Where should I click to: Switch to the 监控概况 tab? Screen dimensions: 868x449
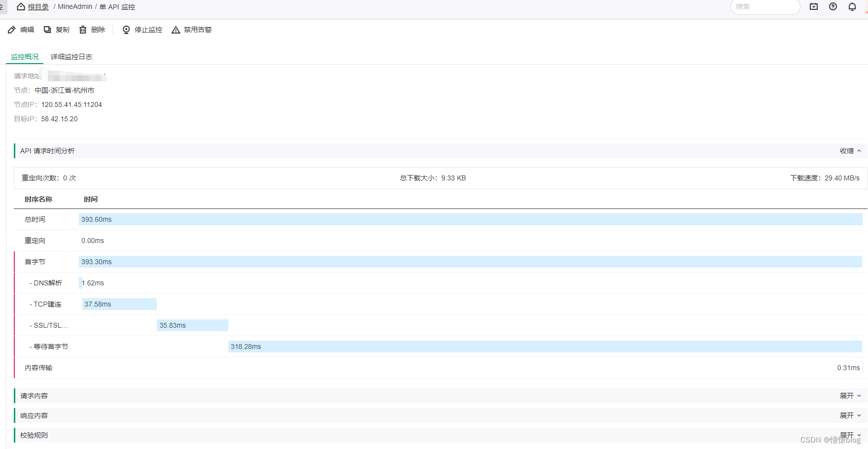pos(25,57)
